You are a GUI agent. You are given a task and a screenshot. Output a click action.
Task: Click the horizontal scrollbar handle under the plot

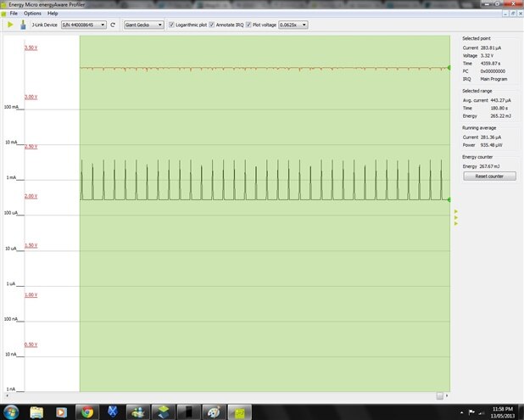coord(439,395)
